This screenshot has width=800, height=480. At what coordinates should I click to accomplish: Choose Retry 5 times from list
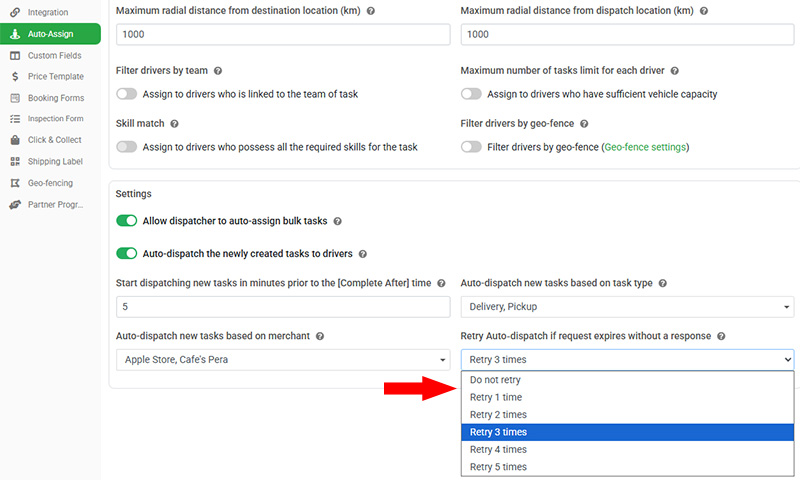498,467
